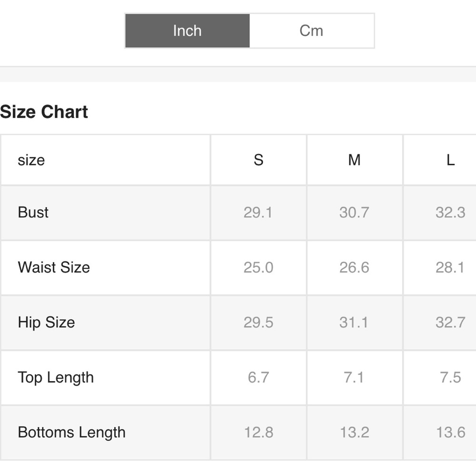
Task: Click the 25.0 Waist value for S
Action: (258, 268)
